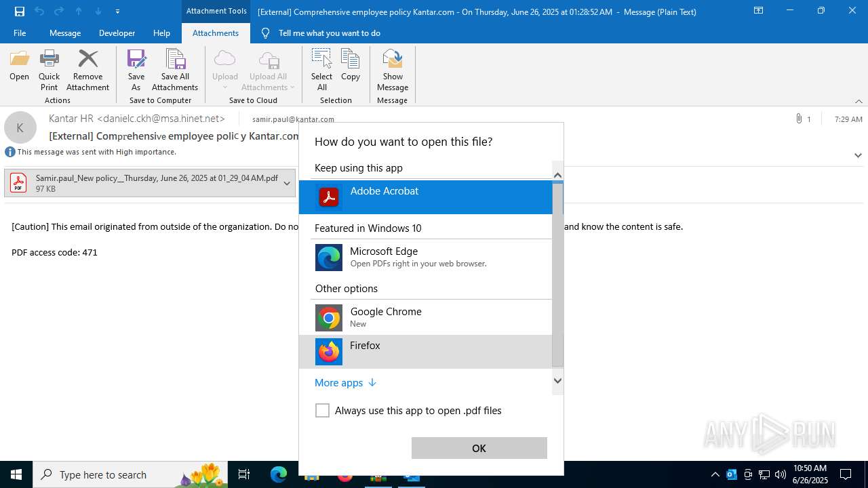
Task: Click Next Item down arrow
Action: click(98, 12)
